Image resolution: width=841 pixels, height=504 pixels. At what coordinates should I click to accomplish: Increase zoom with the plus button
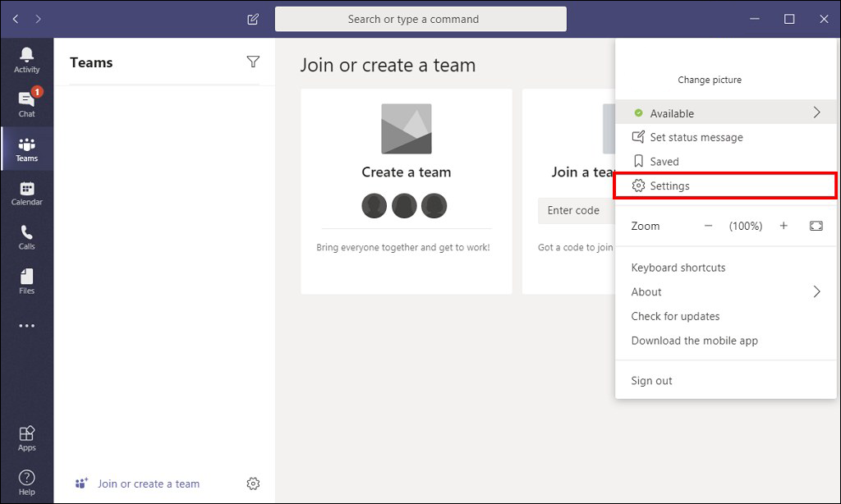coord(784,226)
